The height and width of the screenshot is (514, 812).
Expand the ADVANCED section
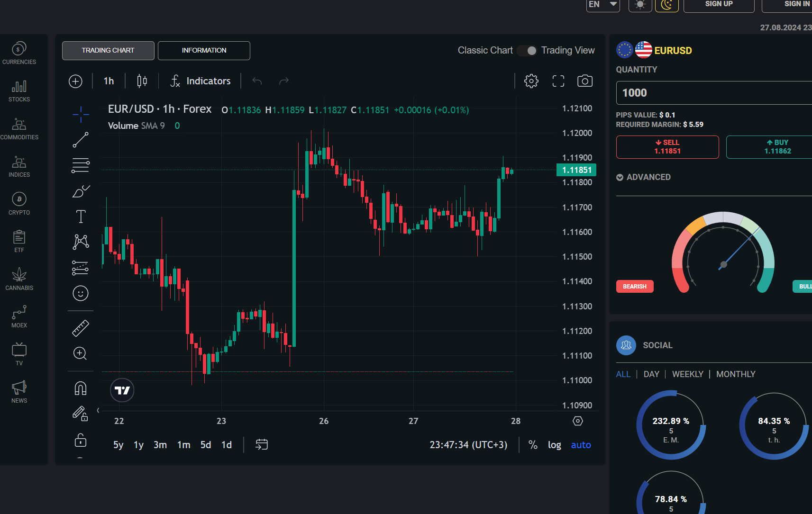coord(643,177)
